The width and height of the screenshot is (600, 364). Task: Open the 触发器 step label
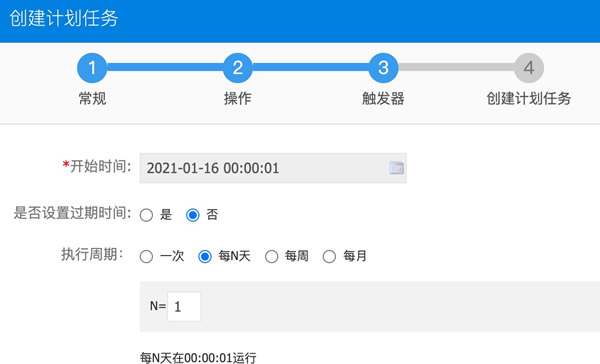383,98
